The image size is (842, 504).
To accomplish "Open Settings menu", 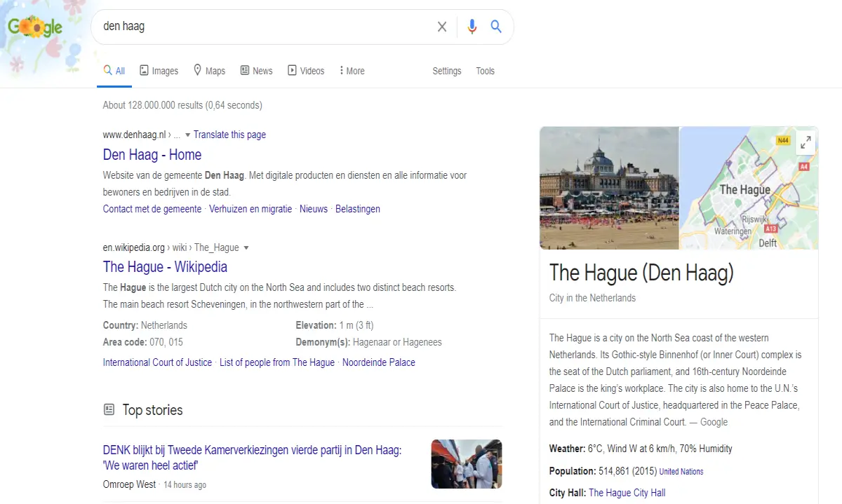I will coord(447,71).
